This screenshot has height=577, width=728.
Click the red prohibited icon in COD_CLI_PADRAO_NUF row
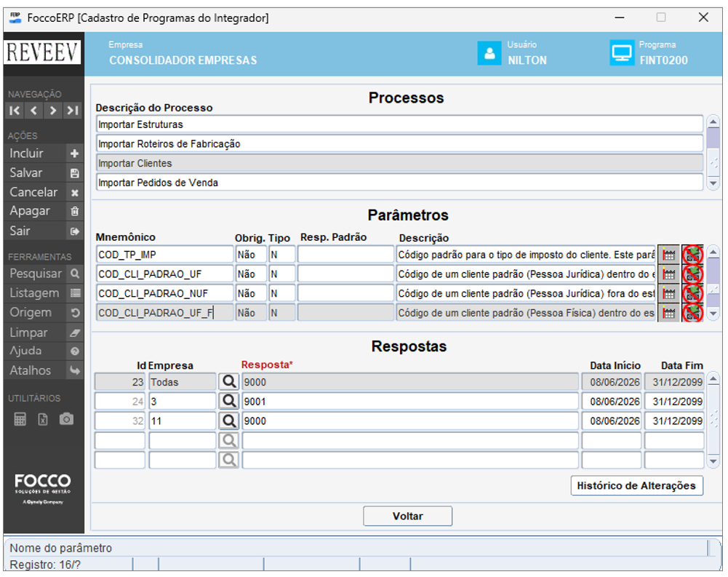click(692, 294)
